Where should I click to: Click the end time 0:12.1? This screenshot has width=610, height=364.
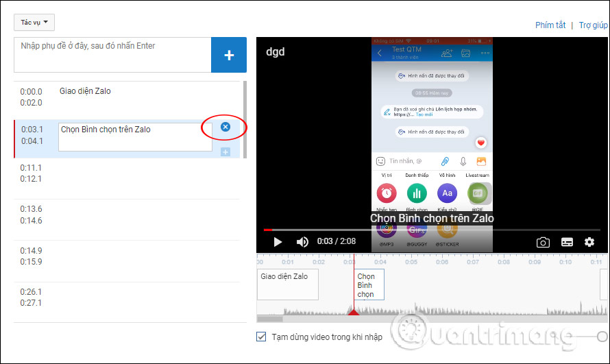(31, 179)
